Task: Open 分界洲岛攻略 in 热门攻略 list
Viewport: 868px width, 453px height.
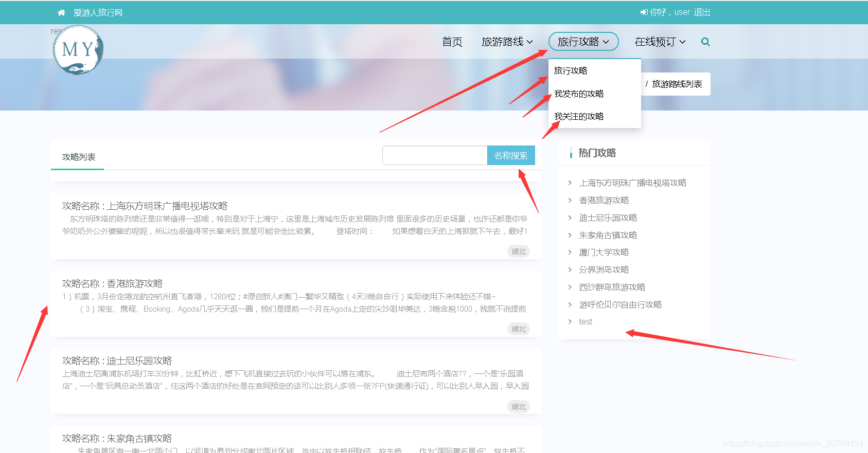Action: (604, 270)
